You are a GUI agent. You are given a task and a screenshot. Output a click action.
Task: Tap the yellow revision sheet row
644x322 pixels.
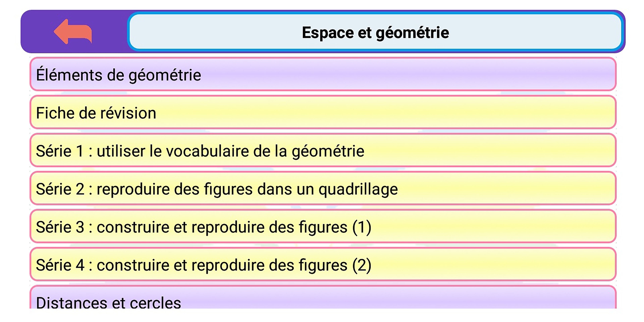[323, 113]
